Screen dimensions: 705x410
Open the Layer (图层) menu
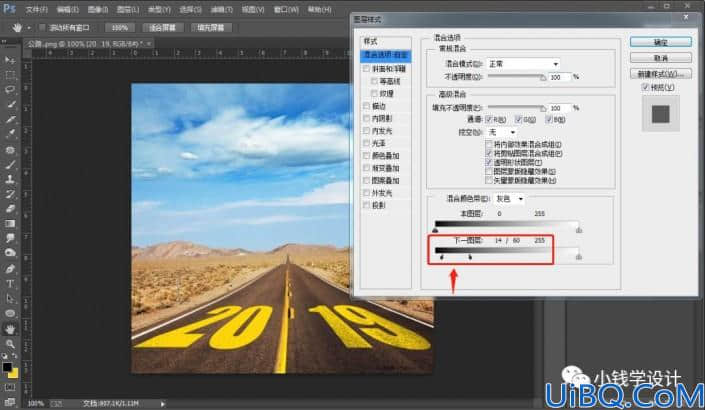128,9
